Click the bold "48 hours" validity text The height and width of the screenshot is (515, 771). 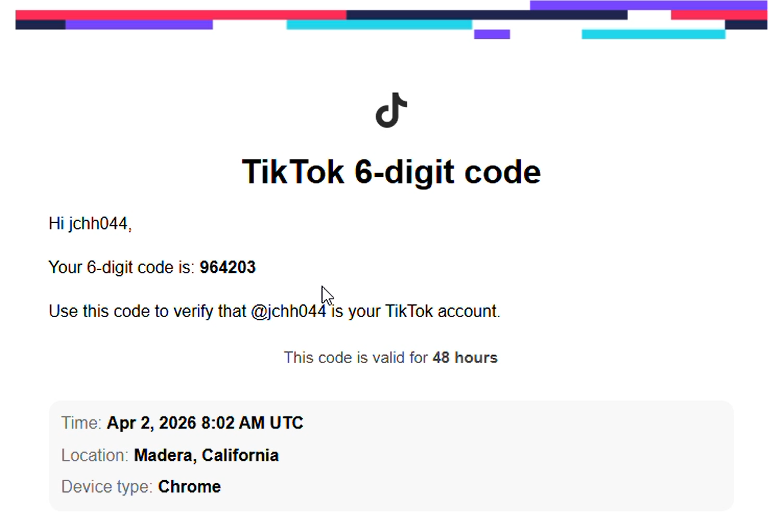(464, 357)
